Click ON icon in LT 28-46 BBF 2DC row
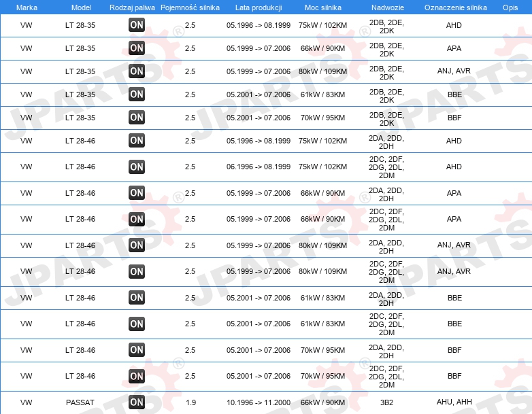This screenshot has height=414, width=532. click(137, 376)
